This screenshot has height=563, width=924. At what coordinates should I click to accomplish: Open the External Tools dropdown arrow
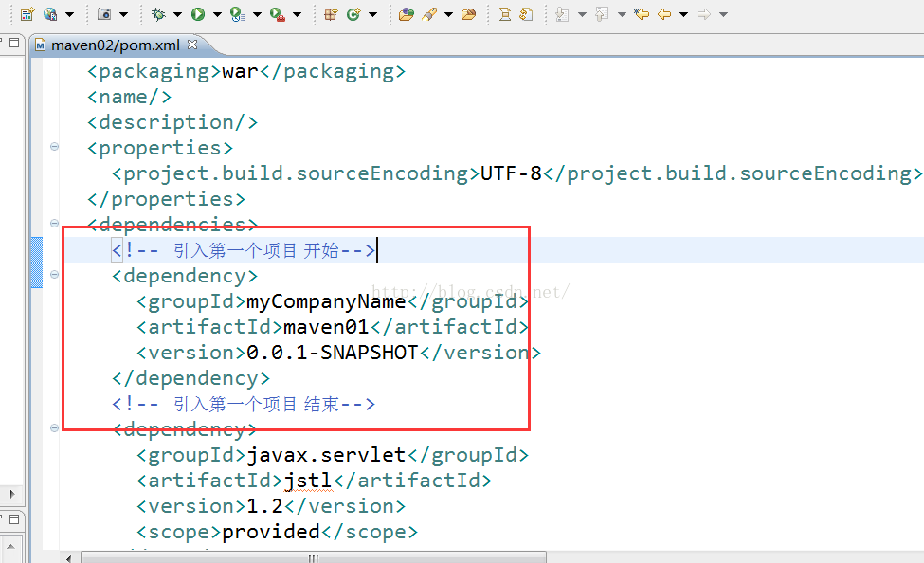tap(297, 15)
